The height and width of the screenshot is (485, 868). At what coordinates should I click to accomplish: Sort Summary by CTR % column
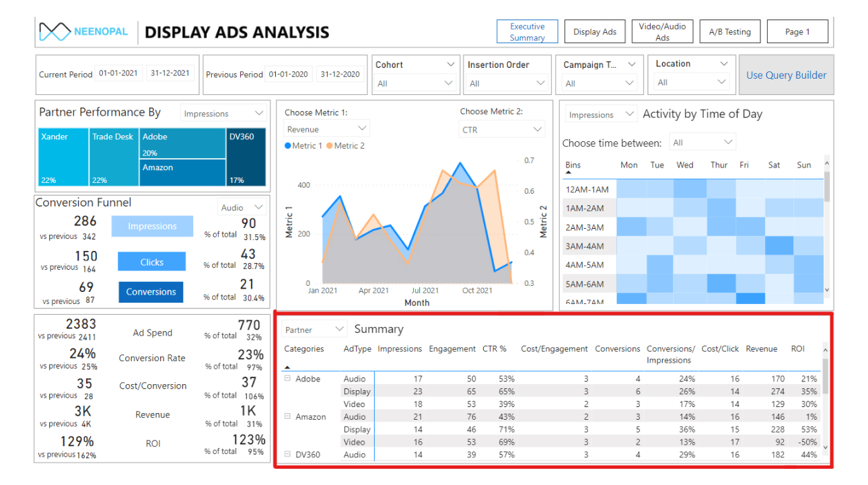(x=495, y=348)
